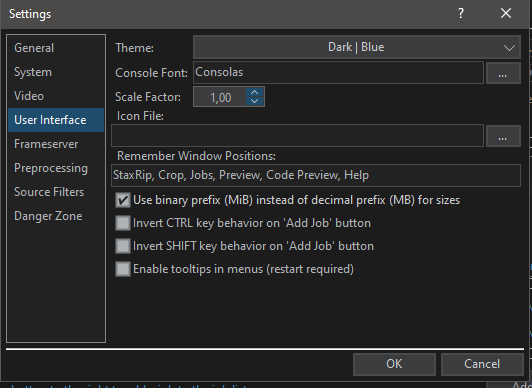Browse for an icon file with the ... button
532x388 pixels.
click(503, 136)
